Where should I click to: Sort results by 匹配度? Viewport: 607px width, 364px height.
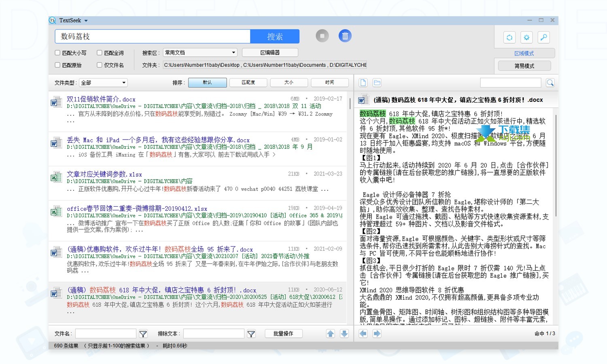248,83
